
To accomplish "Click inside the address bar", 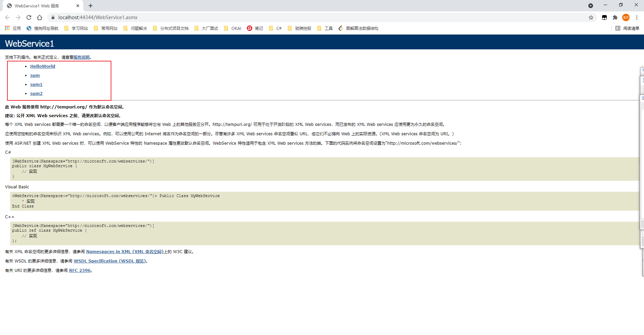I will 168,17.
